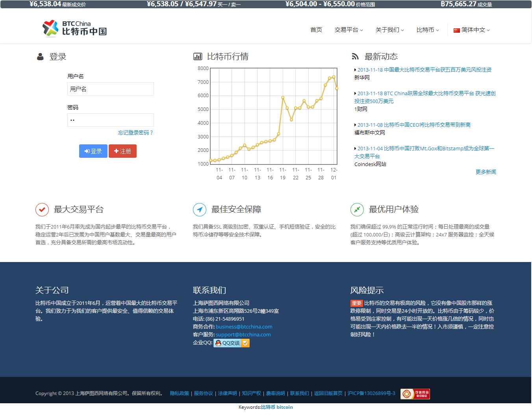Viewport: 532px width, 419px height.
Task: Click the green arrows icon for 最优用户体验
Action: pos(357,210)
